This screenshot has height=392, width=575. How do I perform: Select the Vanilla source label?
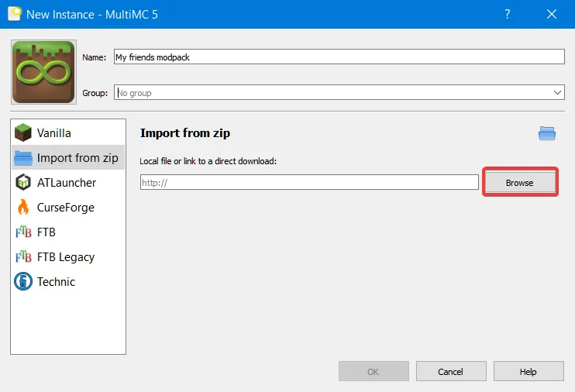coord(54,133)
